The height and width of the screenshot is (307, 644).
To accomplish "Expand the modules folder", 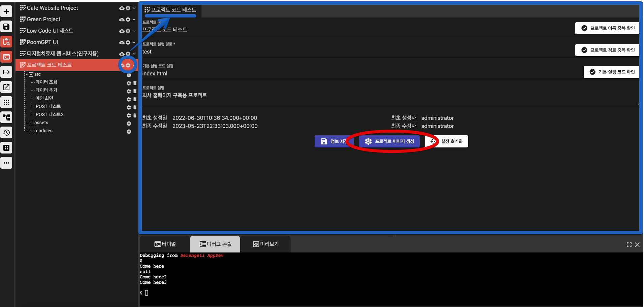I will [x=31, y=131].
